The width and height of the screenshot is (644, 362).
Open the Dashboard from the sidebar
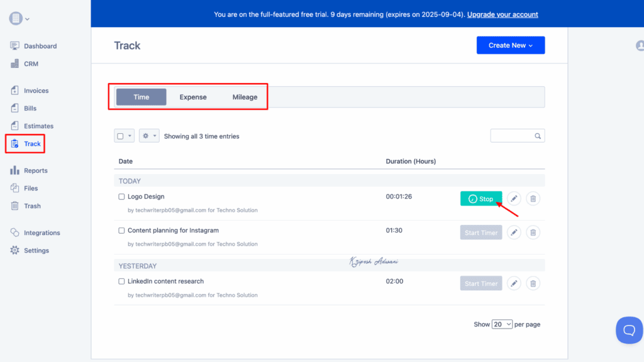click(x=39, y=45)
